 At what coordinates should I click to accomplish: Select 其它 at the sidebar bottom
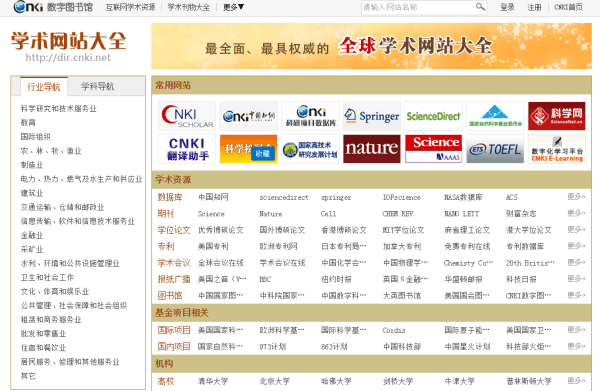[28, 376]
